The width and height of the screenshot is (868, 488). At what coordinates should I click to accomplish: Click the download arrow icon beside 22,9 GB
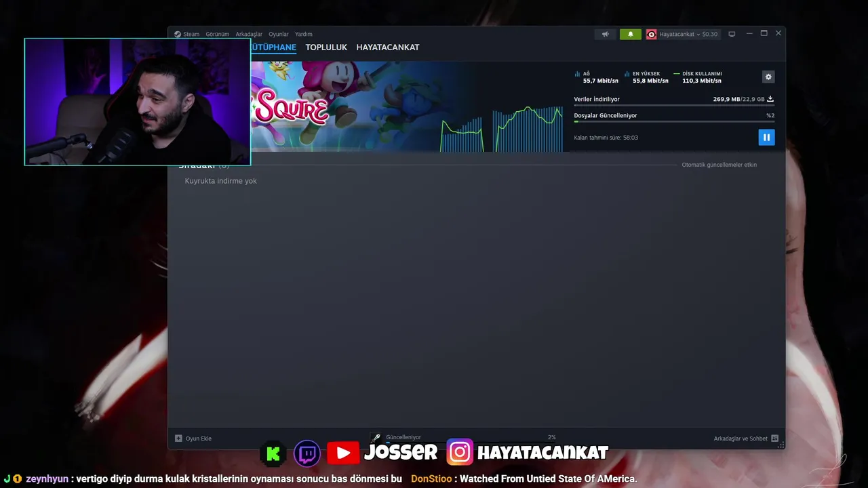(x=770, y=99)
